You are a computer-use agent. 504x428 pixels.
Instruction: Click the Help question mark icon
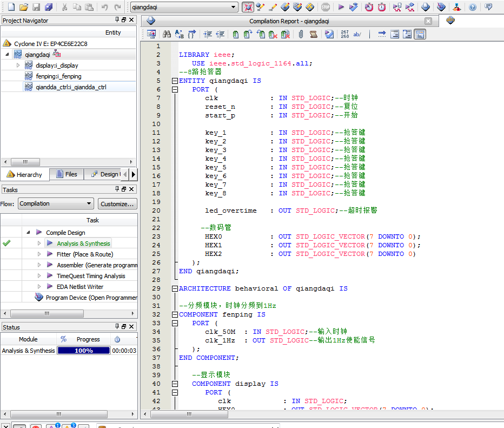pos(473,7)
